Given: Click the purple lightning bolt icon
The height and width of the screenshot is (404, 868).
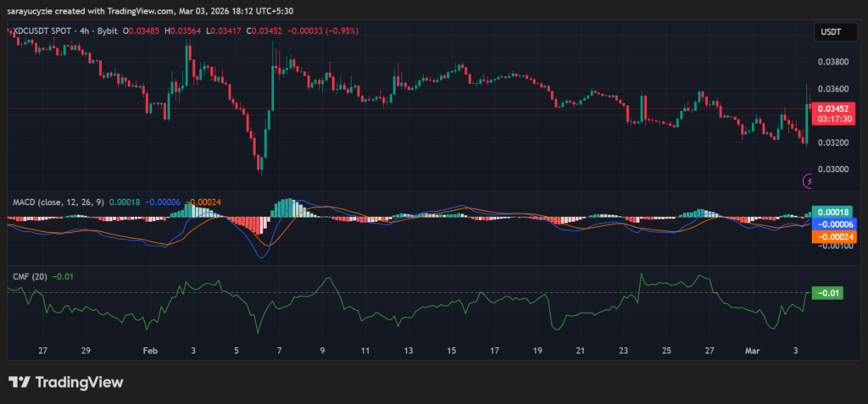Looking at the screenshot, I should click(808, 180).
